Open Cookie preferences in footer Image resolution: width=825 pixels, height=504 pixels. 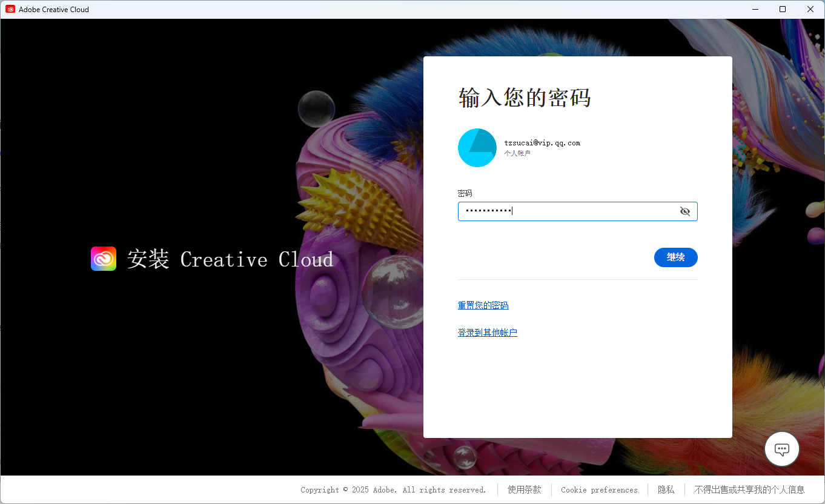click(599, 489)
